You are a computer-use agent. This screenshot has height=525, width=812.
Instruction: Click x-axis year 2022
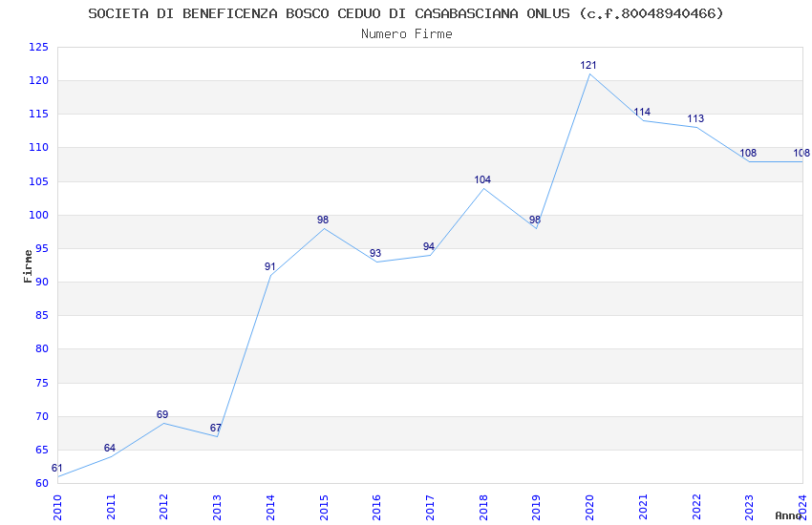pyautogui.click(x=696, y=508)
